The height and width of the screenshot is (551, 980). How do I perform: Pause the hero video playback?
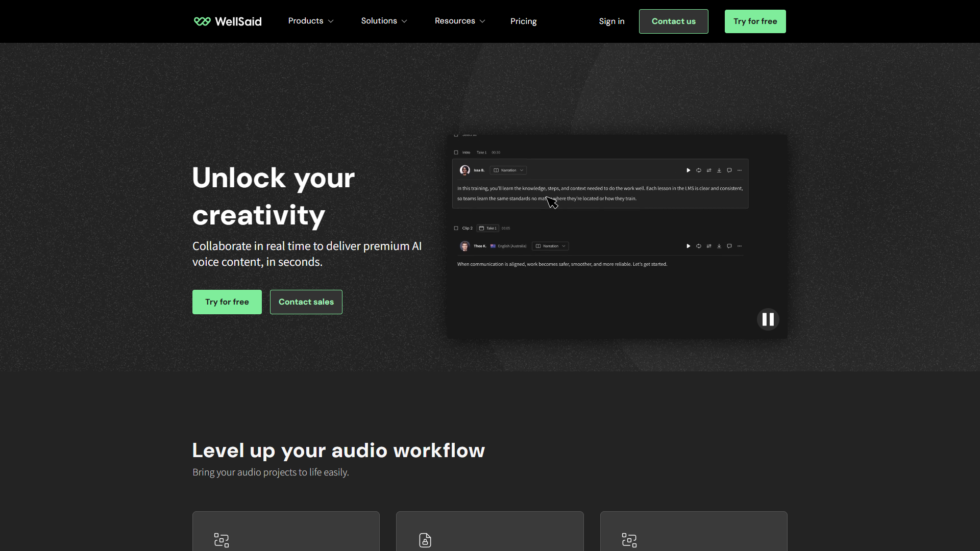pyautogui.click(x=768, y=319)
